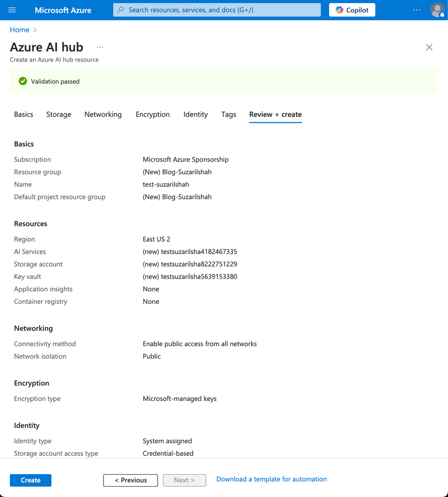
Task: Switch to the Identity tab
Action: coord(195,114)
